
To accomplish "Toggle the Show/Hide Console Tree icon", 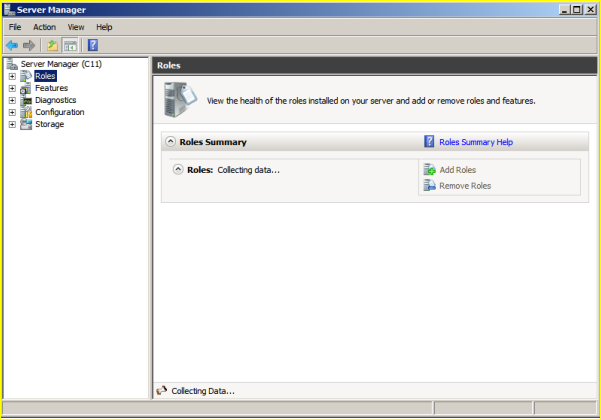I will 70,45.
